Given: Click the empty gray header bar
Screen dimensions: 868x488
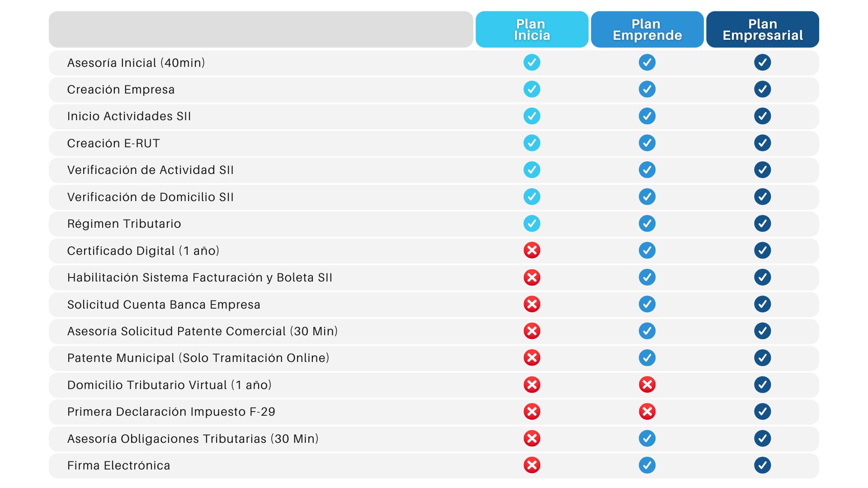Looking at the screenshot, I should [261, 29].
